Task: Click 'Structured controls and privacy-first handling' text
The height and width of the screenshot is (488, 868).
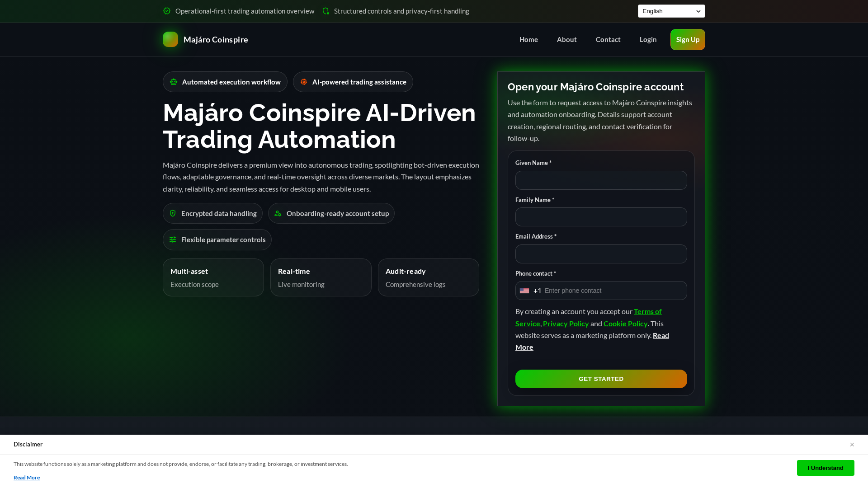Action: (401, 11)
